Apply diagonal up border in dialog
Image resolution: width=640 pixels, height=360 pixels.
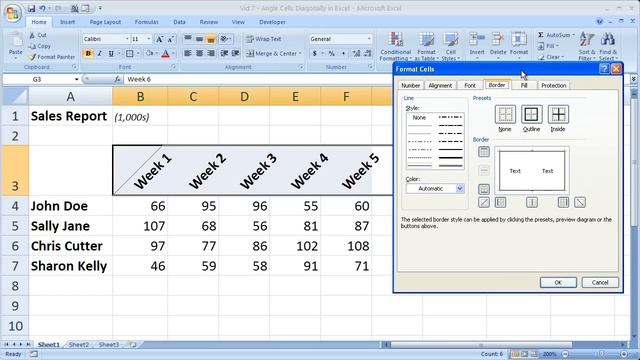[x=484, y=202]
